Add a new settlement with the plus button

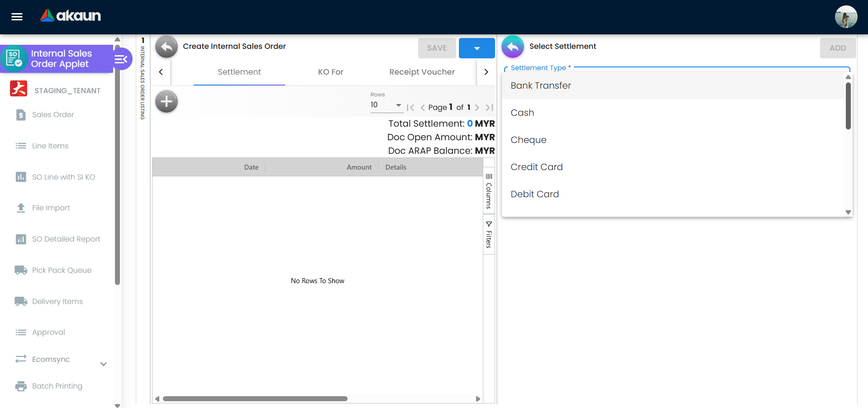(166, 102)
